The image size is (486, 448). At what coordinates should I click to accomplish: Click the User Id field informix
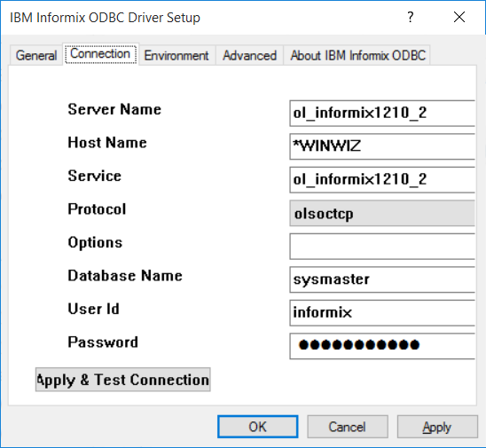click(382, 313)
